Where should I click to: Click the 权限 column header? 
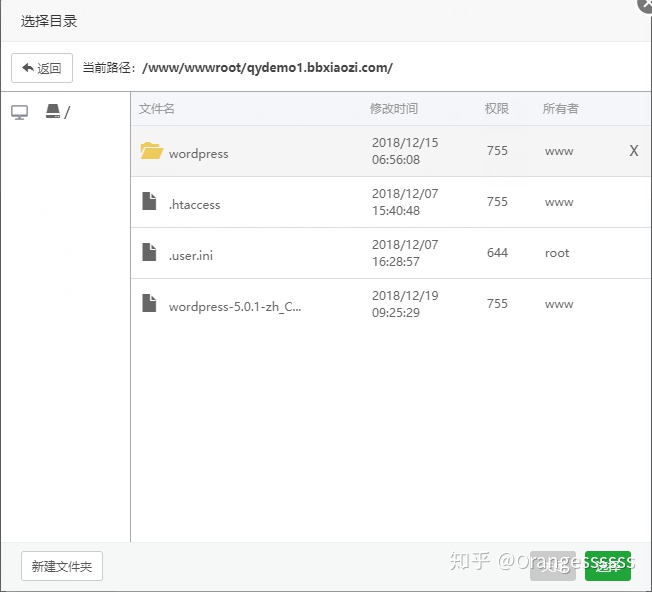pyautogui.click(x=496, y=109)
